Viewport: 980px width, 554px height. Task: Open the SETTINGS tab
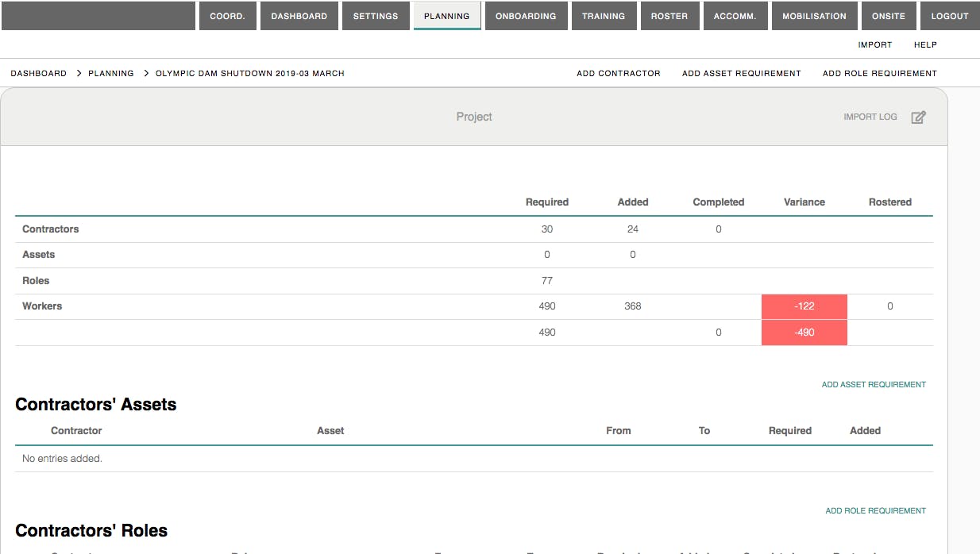point(376,16)
